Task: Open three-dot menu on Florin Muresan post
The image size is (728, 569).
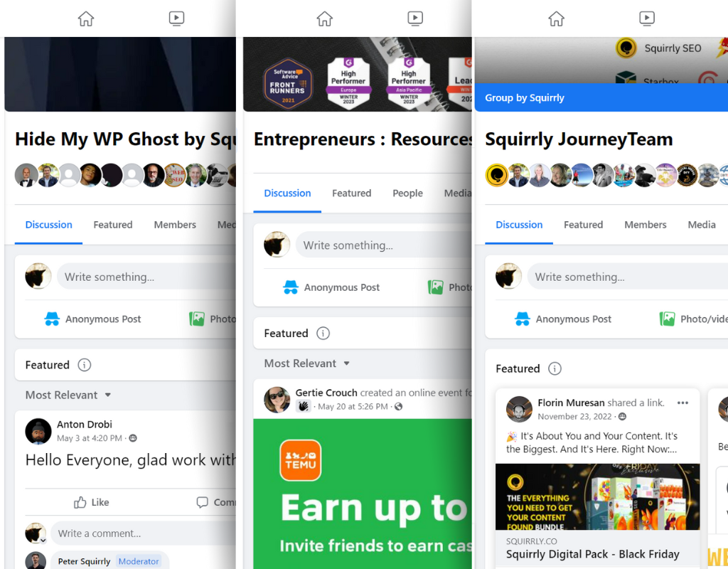Action: click(x=682, y=403)
